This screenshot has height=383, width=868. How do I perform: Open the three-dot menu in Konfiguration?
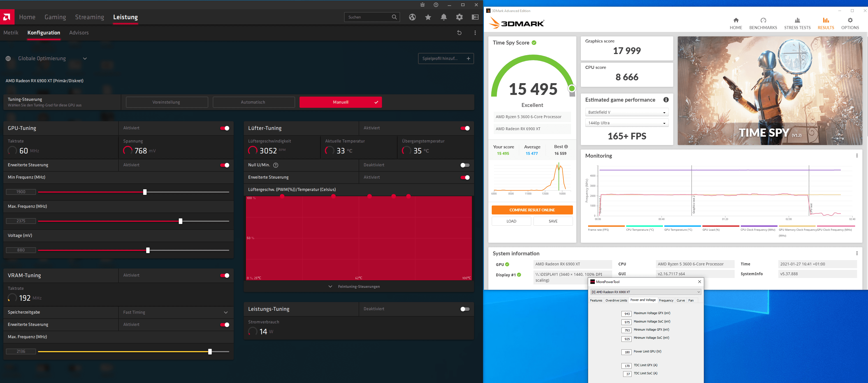(x=475, y=33)
